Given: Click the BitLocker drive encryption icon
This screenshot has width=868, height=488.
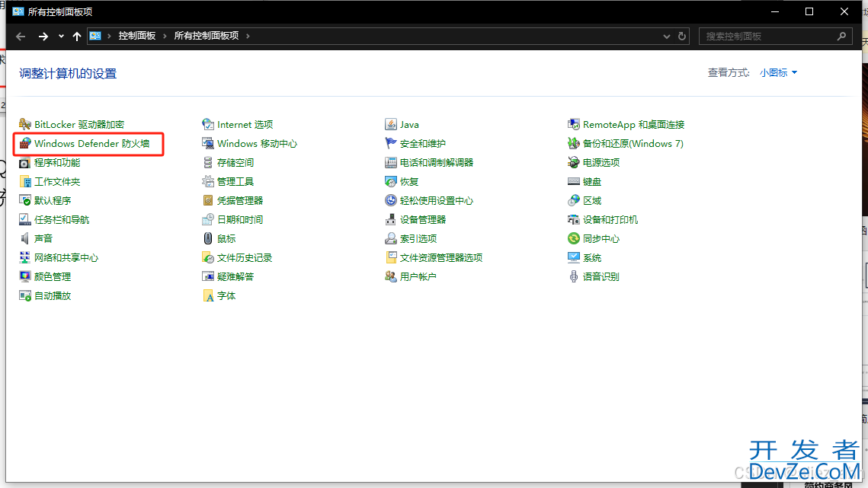Looking at the screenshot, I should (x=25, y=125).
